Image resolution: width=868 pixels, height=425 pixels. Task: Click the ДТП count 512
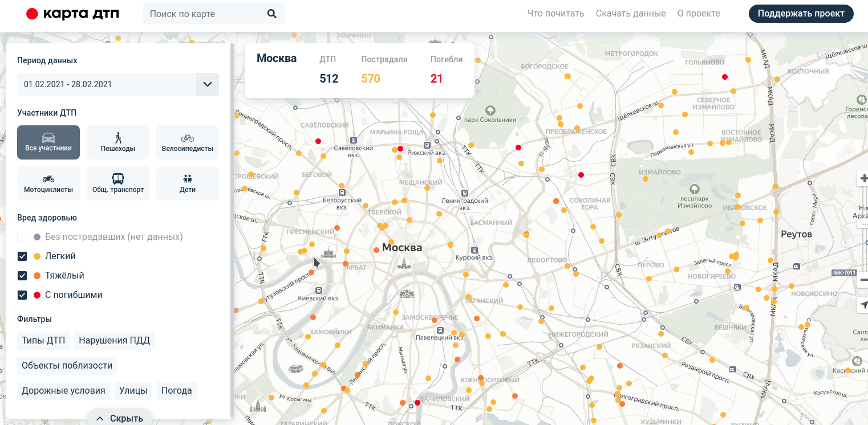(x=329, y=79)
